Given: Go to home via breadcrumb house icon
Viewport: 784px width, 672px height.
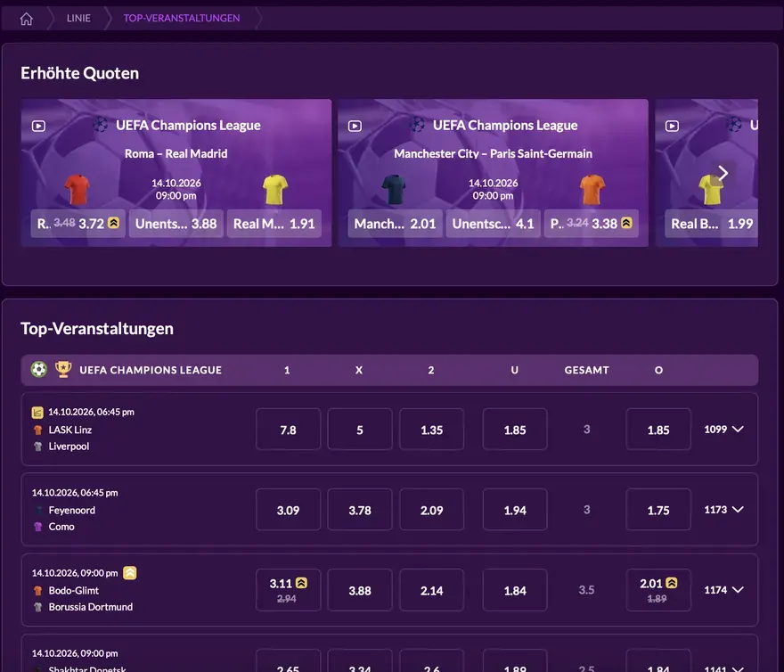Looking at the screenshot, I should tap(27, 19).
